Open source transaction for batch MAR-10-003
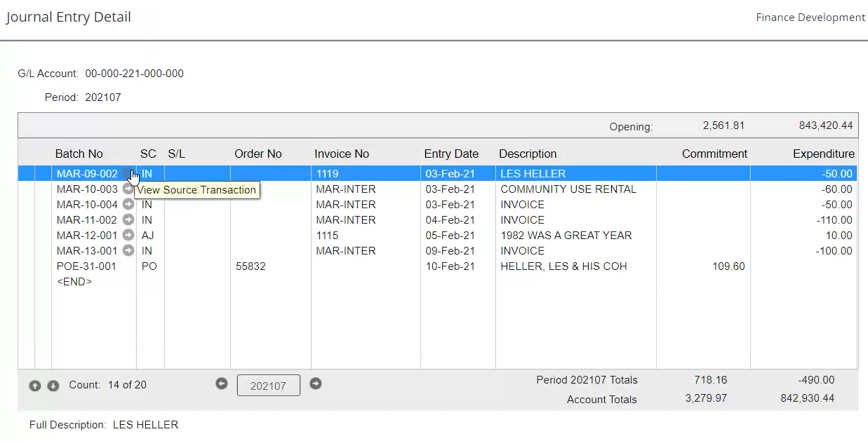868x441 pixels. (128, 189)
